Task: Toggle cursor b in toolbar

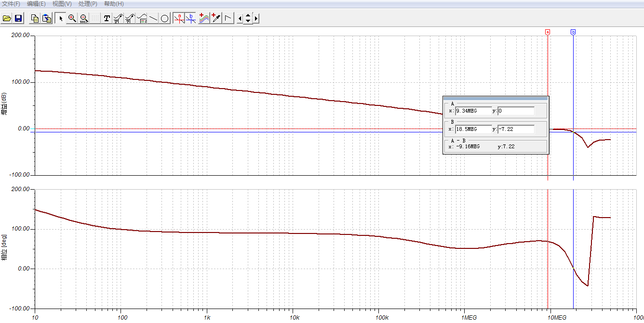Action: [191, 18]
